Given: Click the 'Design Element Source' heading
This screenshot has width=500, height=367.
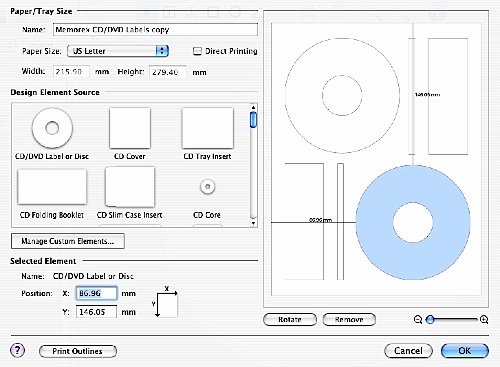Looking at the screenshot, I should 55,92.
